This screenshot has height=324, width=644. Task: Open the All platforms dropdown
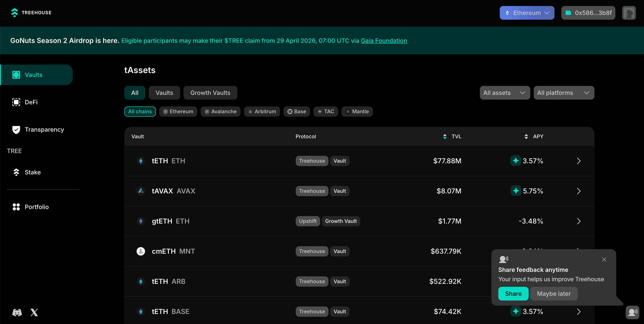[564, 93]
